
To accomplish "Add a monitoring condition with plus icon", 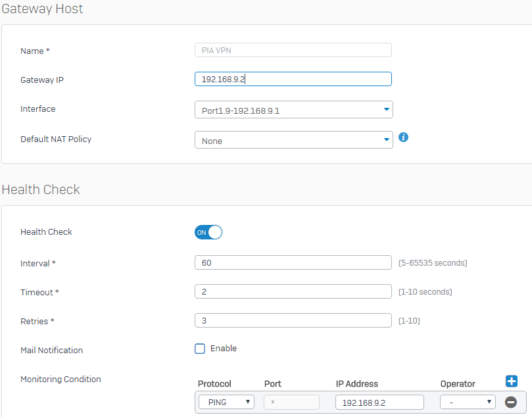I will tap(512, 381).
